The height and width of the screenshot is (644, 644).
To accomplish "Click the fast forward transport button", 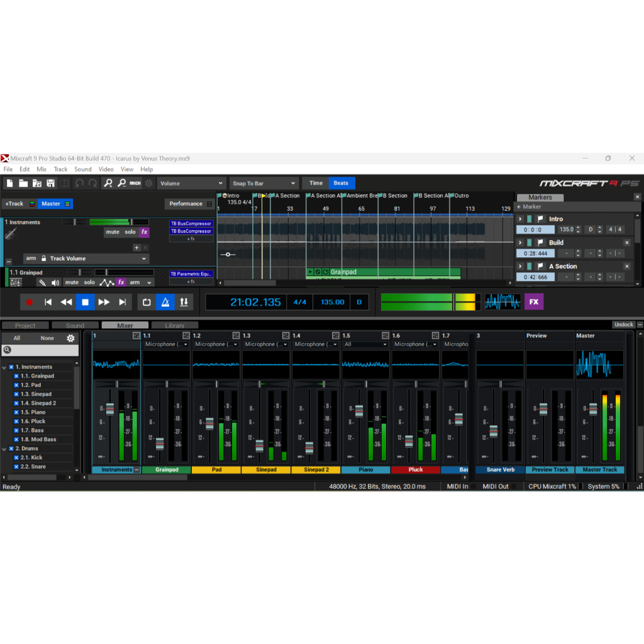I will pyautogui.click(x=104, y=303).
